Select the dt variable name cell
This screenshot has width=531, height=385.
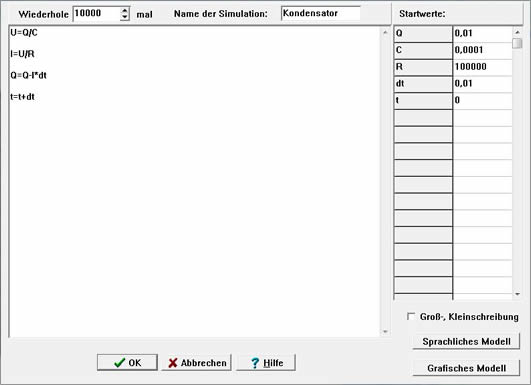(x=423, y=83)
